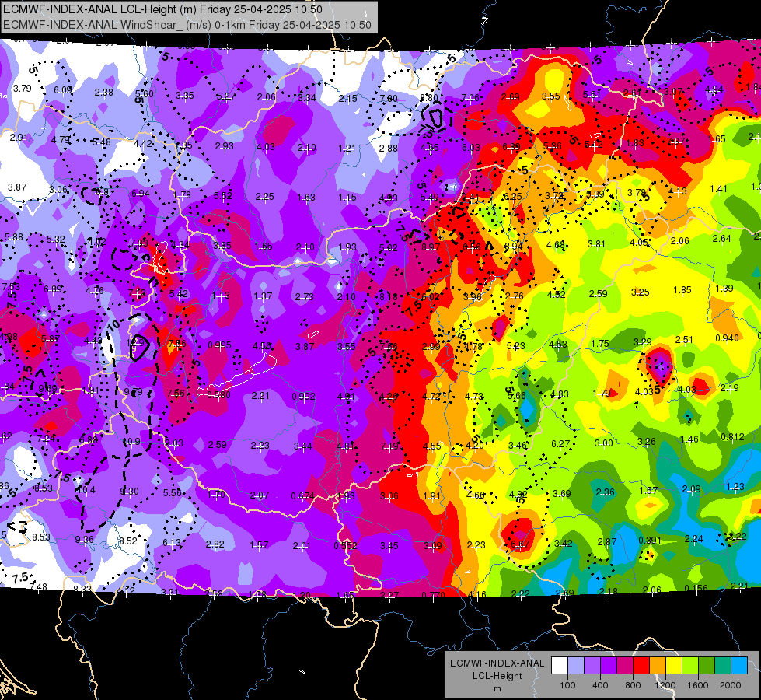The width and height of the screenshot is (761, 700).
Task: Click the wind shear value 0.552
Action: (x=345, y=545)
